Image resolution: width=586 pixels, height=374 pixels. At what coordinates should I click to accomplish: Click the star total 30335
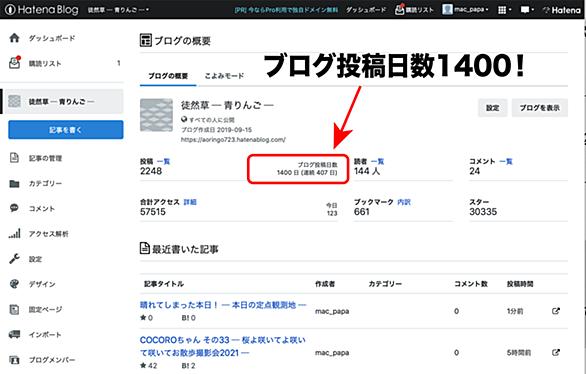[483, 212]
